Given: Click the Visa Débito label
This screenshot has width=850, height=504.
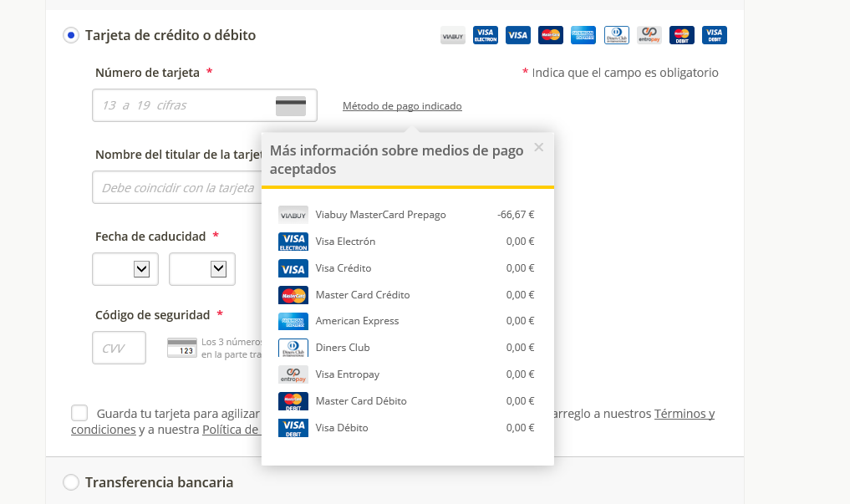Looking at the screenshot, I should (342, 428).
